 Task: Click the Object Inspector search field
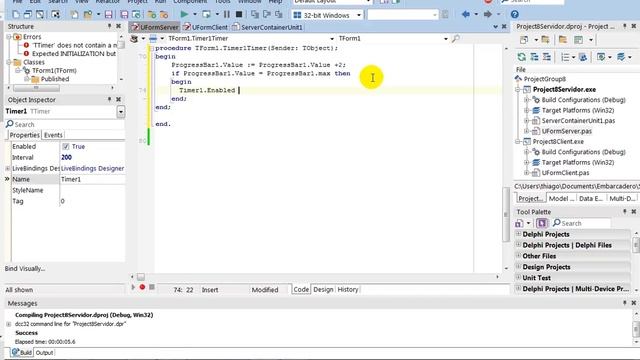pyautogui.click(x=65, y=124)
